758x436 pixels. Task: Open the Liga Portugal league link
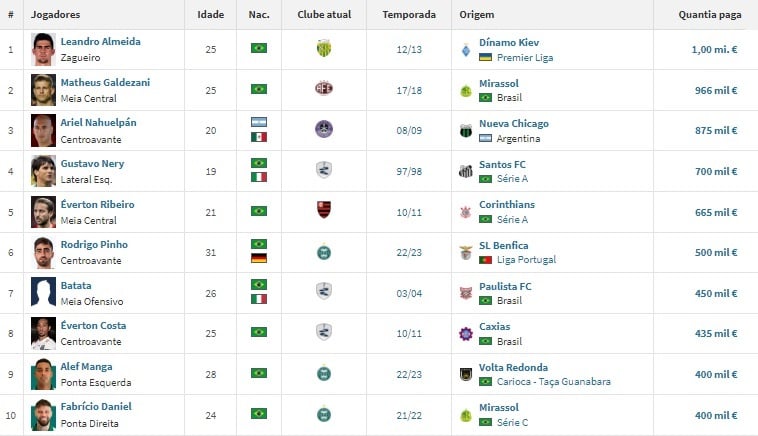point(526,260)
